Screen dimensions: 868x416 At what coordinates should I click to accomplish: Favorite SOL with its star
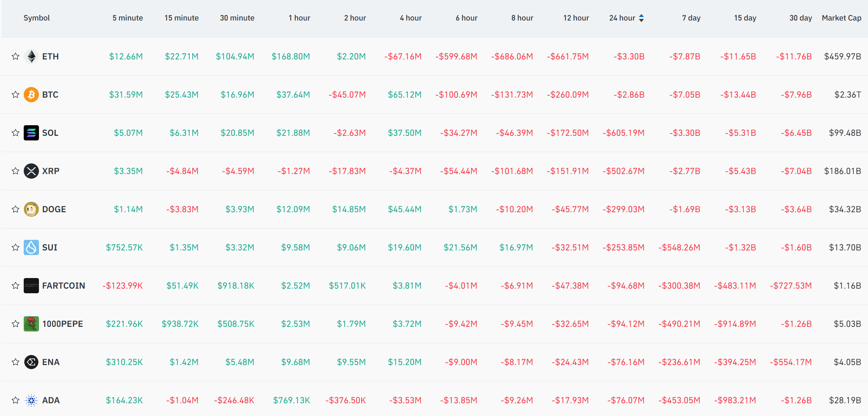click(x=15, y=133)
